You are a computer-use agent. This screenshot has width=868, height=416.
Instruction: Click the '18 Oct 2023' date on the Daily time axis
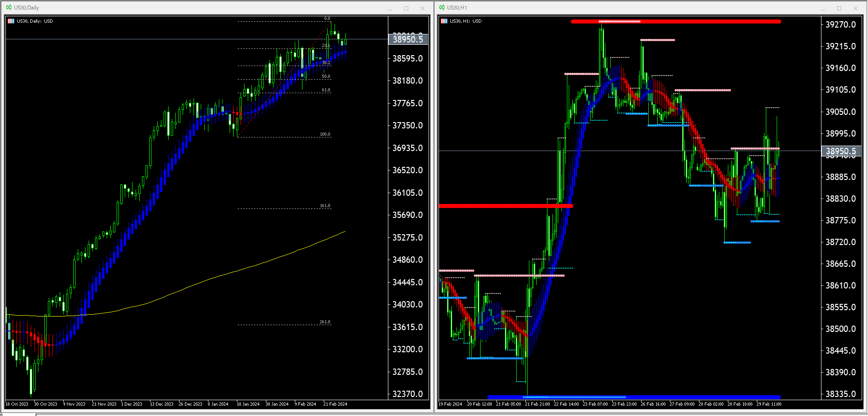point(17,404)
